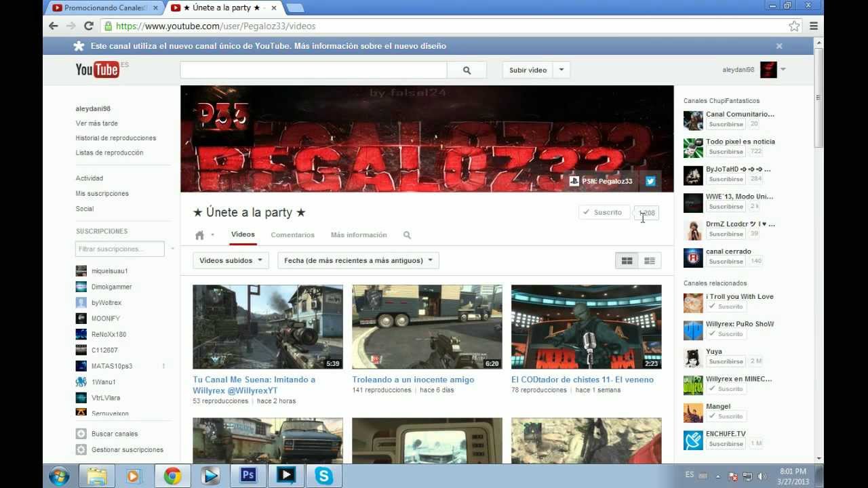Expand the Videos subidos dropdown
Viewport: 868px width, 488px height.
231,260
